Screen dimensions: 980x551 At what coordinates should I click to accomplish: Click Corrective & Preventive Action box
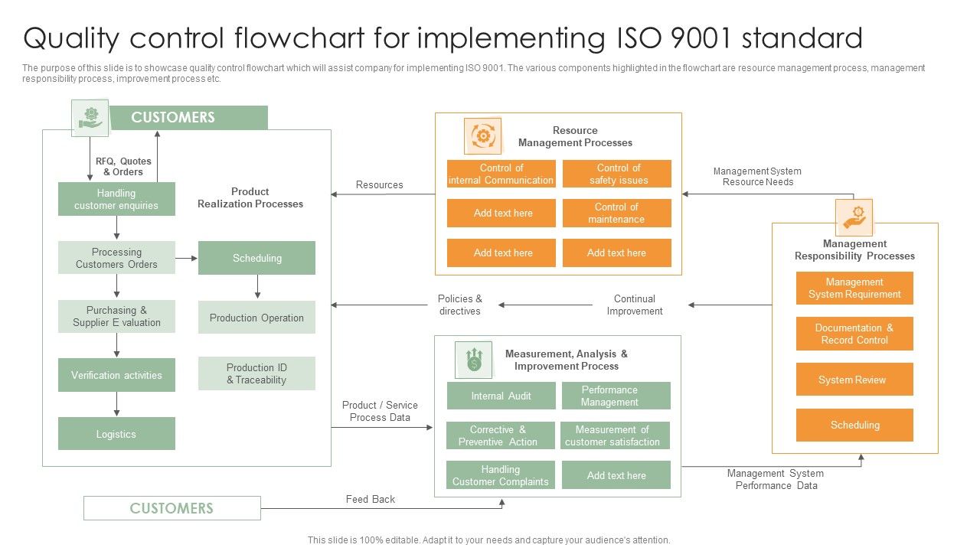501,435
